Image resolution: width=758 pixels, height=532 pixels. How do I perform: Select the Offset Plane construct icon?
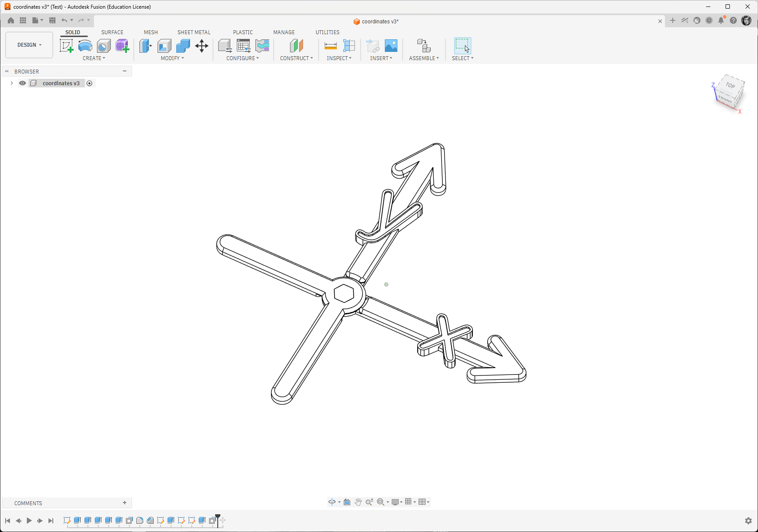pyautogui.click(x=297, y=46)
